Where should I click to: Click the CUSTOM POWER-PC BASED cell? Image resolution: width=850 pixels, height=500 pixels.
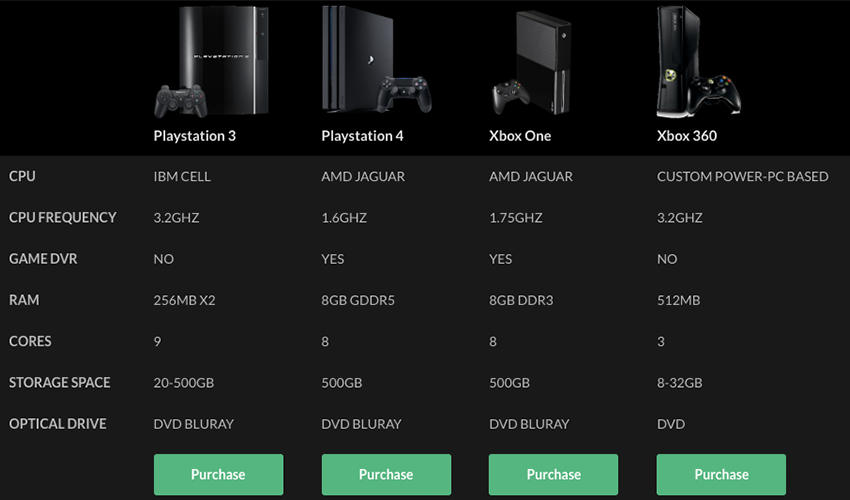(x=743, y=176)
